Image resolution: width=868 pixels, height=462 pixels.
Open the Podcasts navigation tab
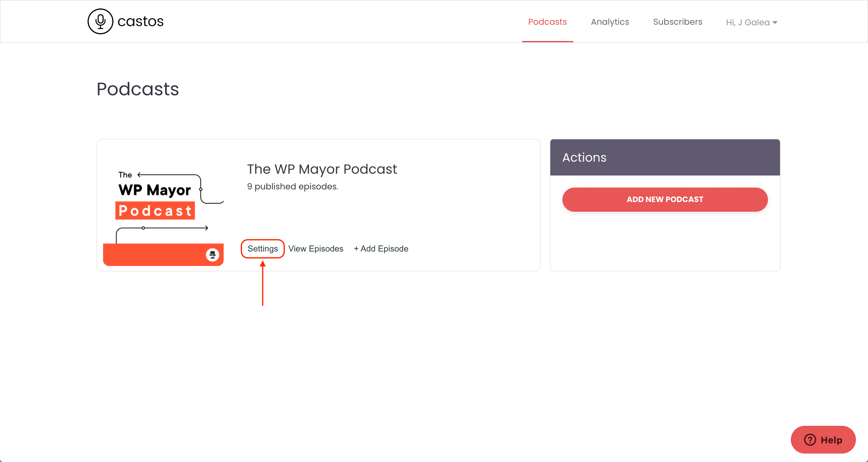547,22
